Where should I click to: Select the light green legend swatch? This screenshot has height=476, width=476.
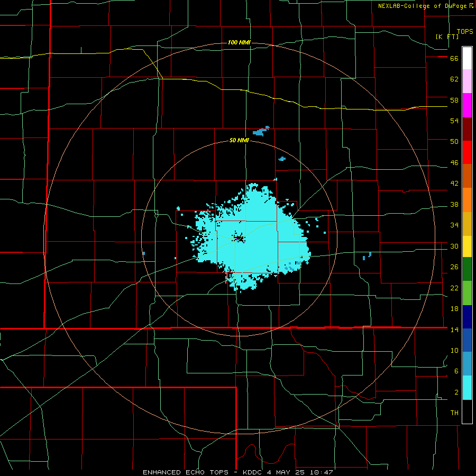click(467, 293)
